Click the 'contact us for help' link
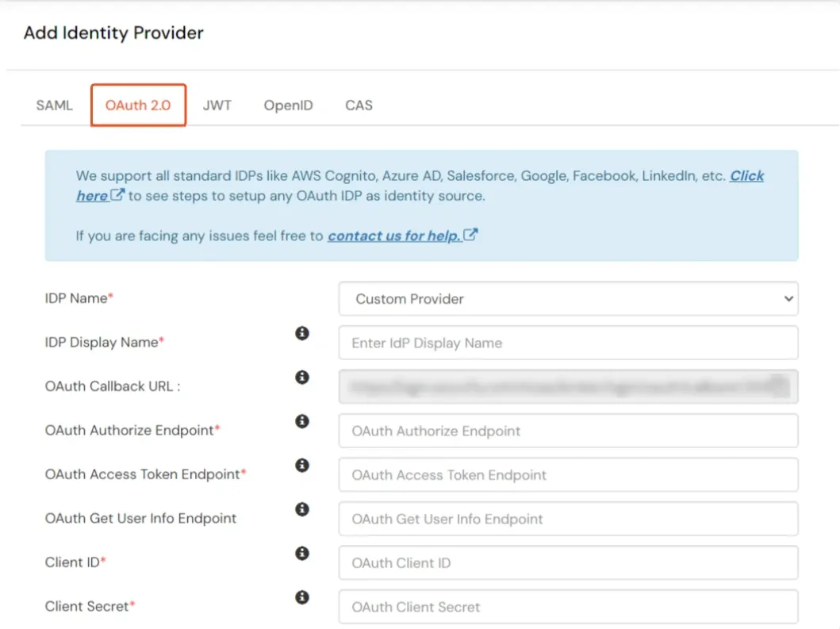The height and width of the screenshot is (629, 840). 394,236
